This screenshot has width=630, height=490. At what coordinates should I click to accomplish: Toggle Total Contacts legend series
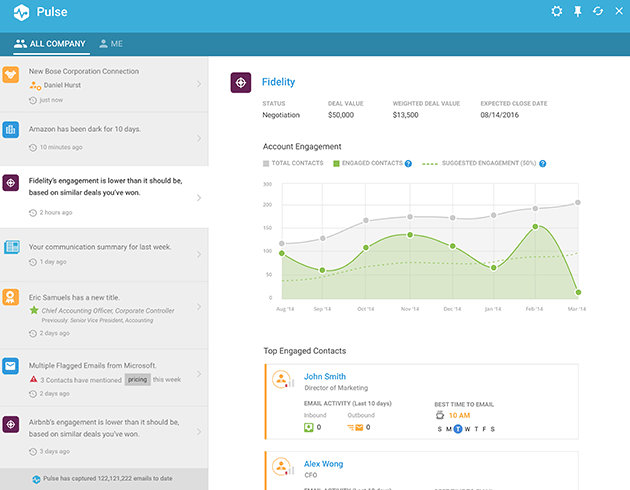tap(294, 163)
